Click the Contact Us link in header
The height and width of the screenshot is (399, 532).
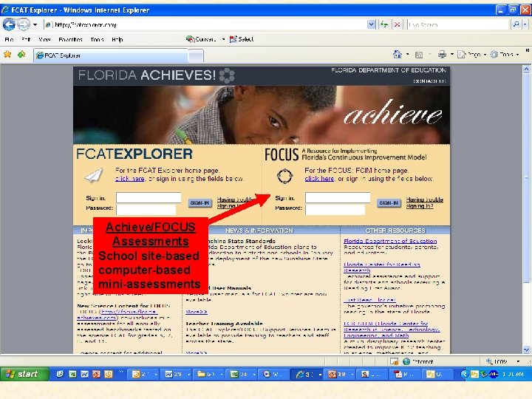429,81
